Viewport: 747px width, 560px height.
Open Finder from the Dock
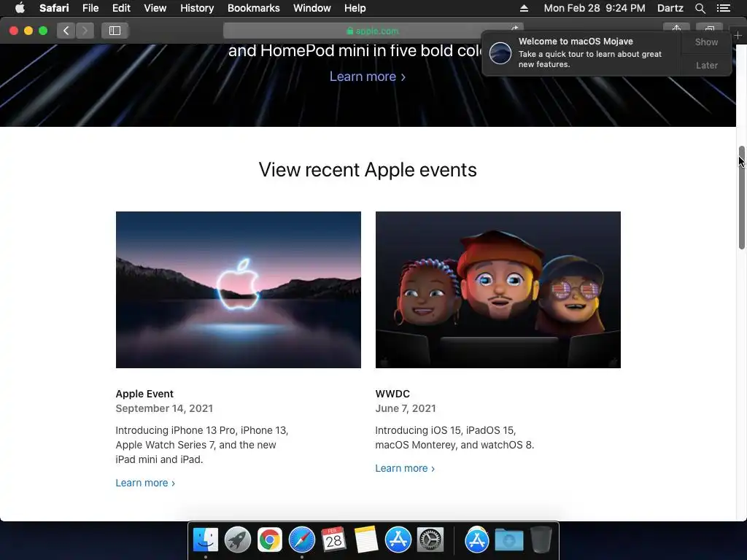click(x=205, y=540)
